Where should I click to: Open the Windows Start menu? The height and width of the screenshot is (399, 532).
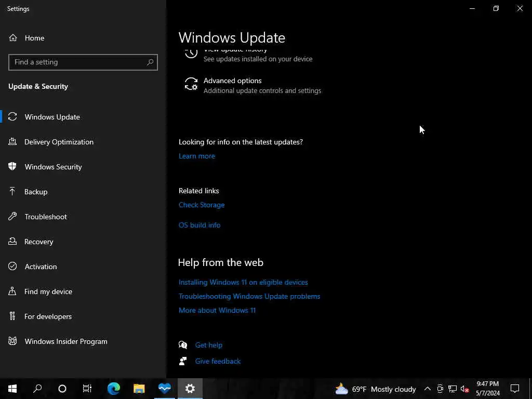(12, 389)
